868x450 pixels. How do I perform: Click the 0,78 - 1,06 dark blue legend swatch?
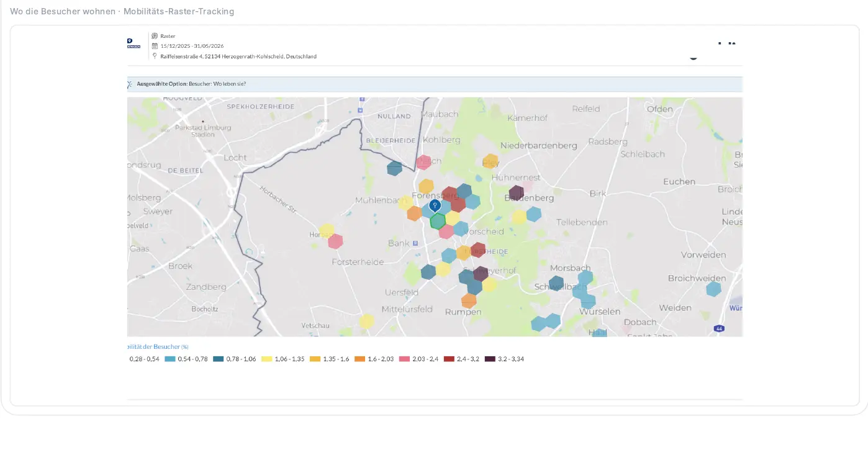pos(218,359)
